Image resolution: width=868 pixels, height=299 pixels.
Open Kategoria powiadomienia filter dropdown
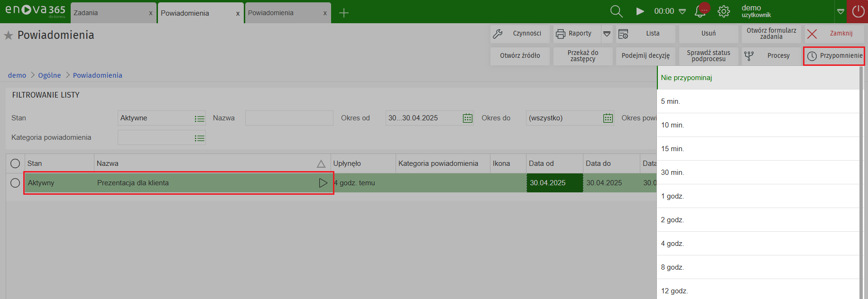[x=199, y=138]
